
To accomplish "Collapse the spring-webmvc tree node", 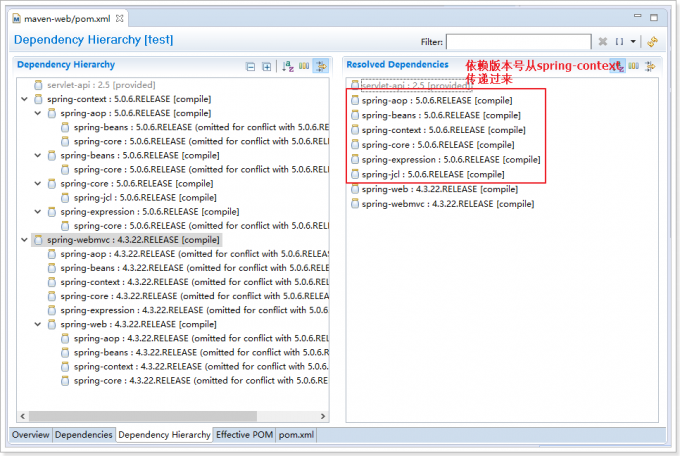I will [x=25, y=240].
